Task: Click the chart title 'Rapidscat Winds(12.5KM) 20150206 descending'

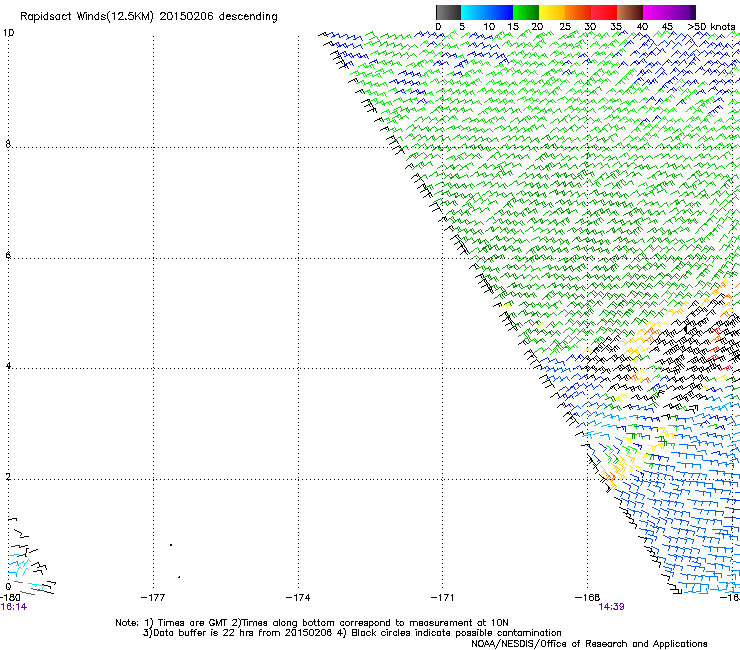Action: pyautogui.click(x=149, y=17)
